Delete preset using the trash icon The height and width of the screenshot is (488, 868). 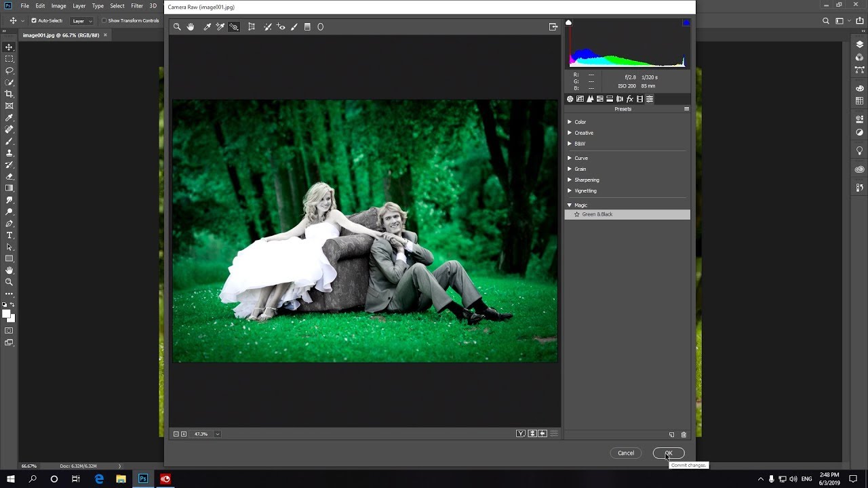684,434
